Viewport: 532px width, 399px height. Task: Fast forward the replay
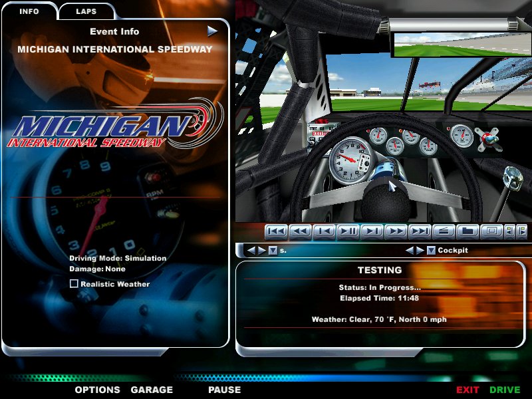click(396, 231)
